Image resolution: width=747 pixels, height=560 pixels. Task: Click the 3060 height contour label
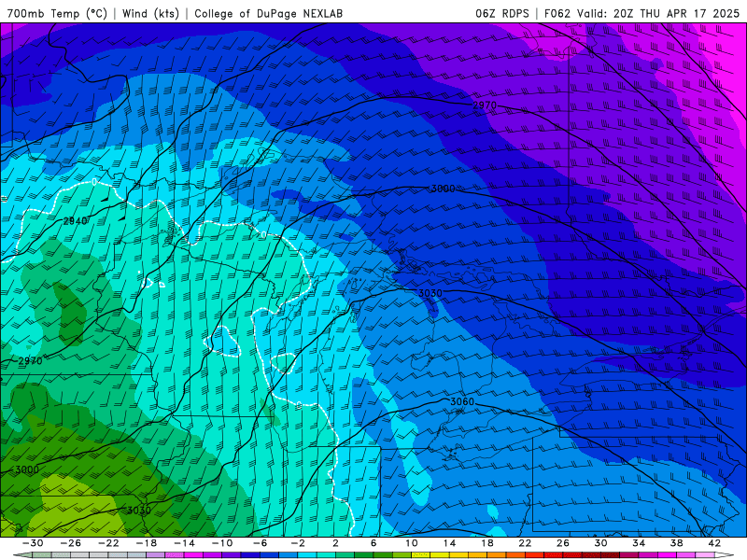462,402
